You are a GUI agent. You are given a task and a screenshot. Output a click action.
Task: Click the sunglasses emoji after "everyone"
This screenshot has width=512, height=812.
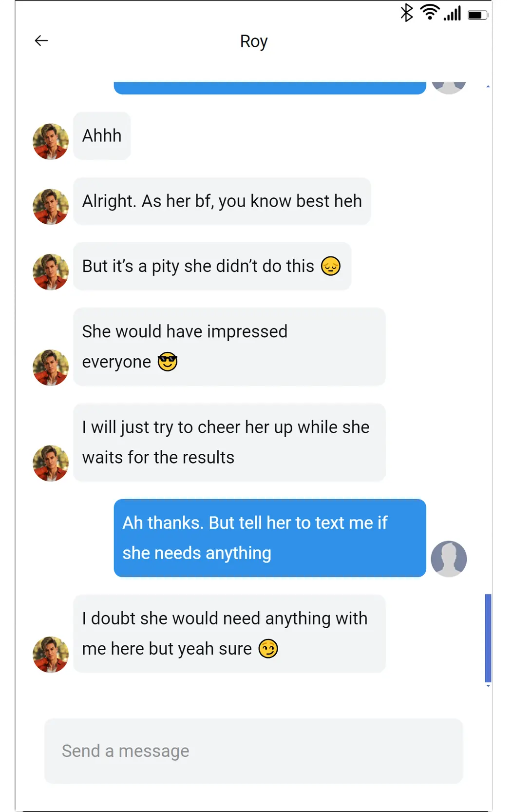tap(168, 362)
